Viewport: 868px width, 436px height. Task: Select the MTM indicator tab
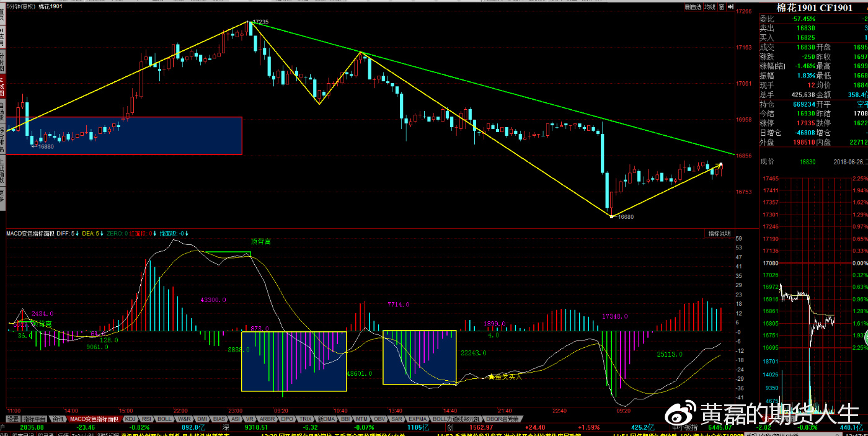(x=363, y=419)
